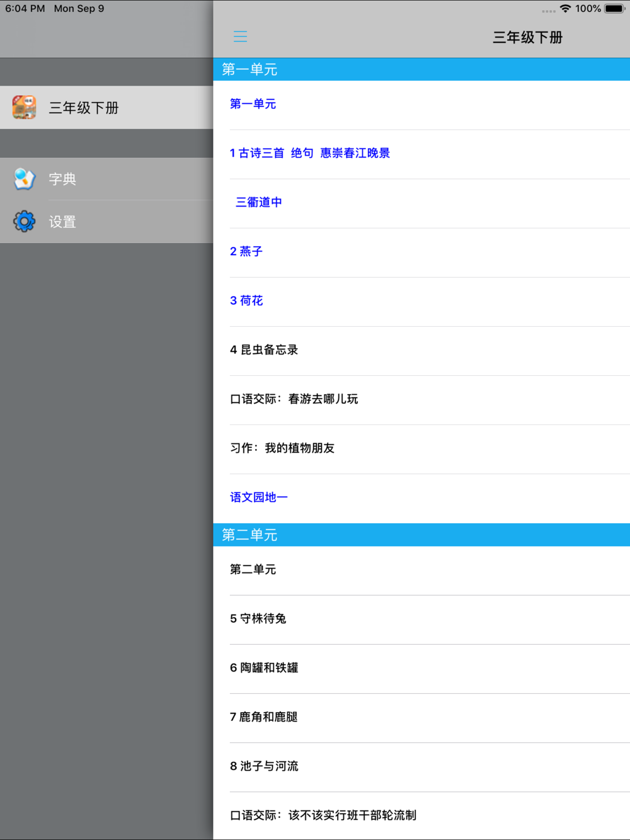Screen dimensions: 630x840
Task: Tap the 6:04 PM status bar clock
Action: point(25,9)
